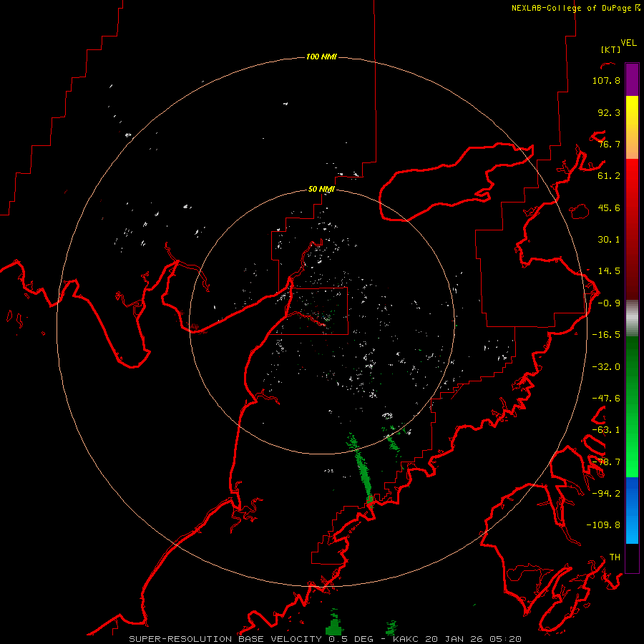Screen dimensions: 644x644
Task: Click the [KT] units label
Action: point(610,49)
